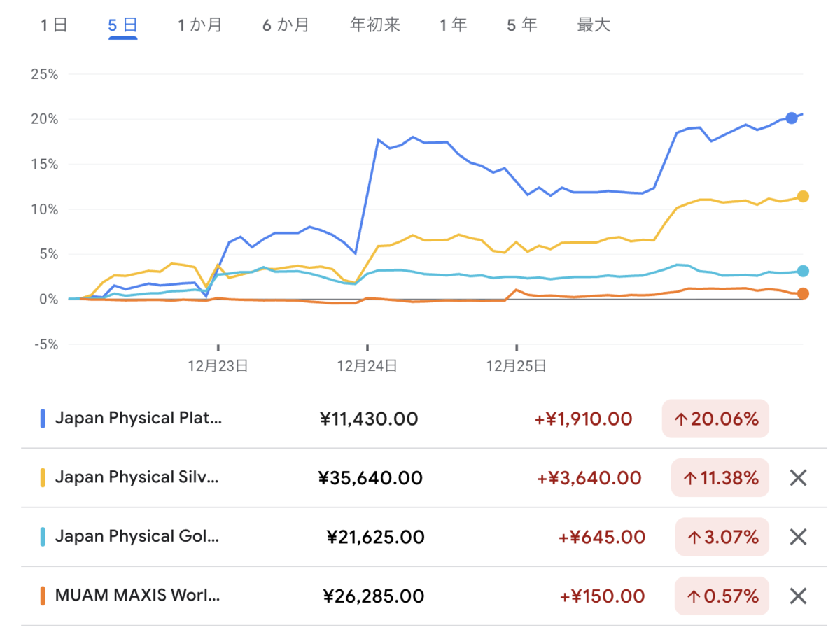
Task: Click the 0.57% gain badge
Action: pos(722,596)
